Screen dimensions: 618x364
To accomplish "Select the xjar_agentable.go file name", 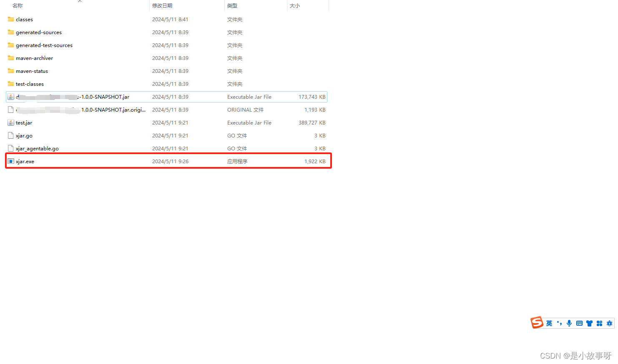I will [37, 149].
